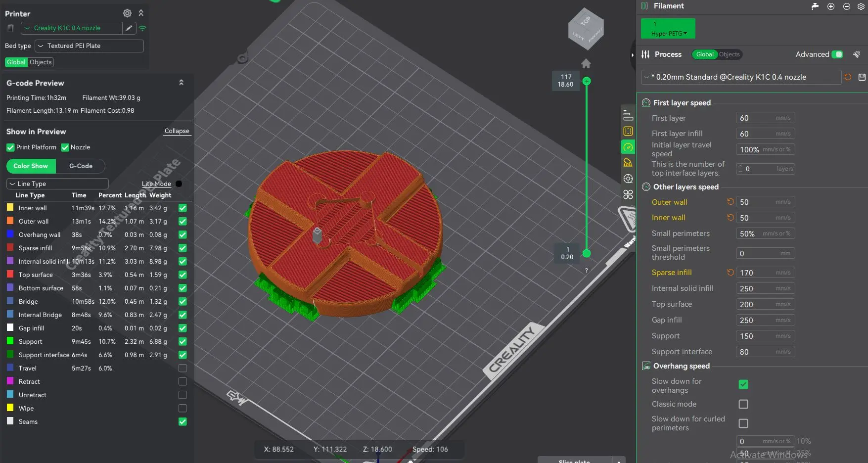Click the yellow support structure side icon
Image resolution: width=868 pixels, height=463 pixels.
628,163
